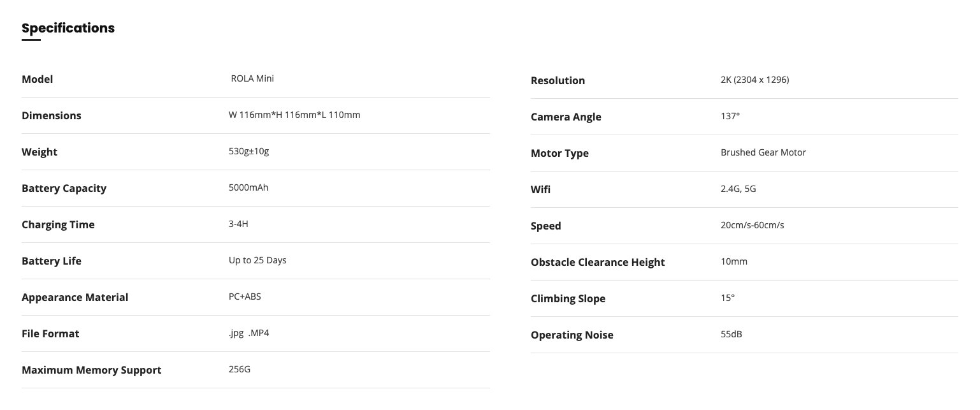The height and width of the screenshot is (410, 980).
Task: Click the Dimensions label
Action: pyautogui.click(x=52, y=115)
